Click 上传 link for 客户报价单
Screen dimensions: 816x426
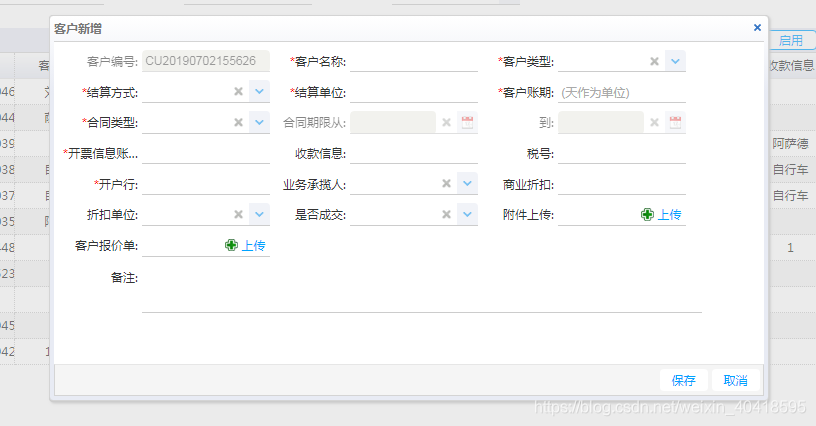pos(253,245)
